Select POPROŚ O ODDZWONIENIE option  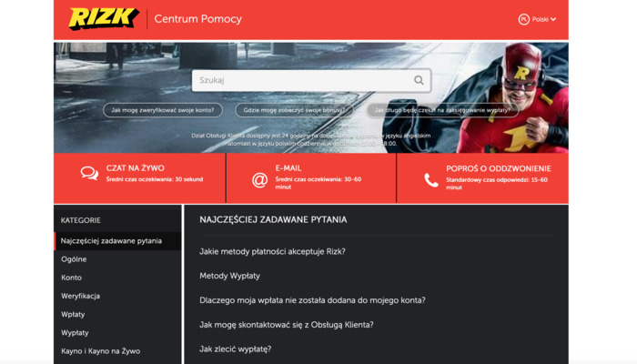[x=482, y=178]
